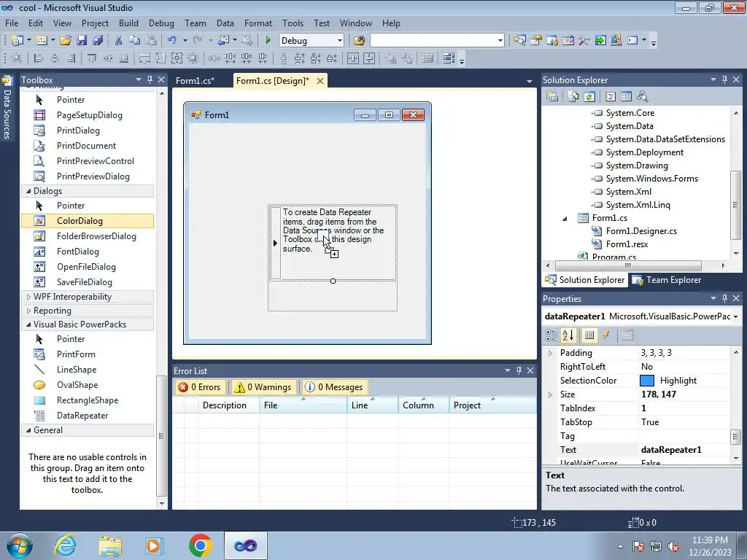Click the Open File toolbar icon
The image size is (747, 560).
pos(65,41)
